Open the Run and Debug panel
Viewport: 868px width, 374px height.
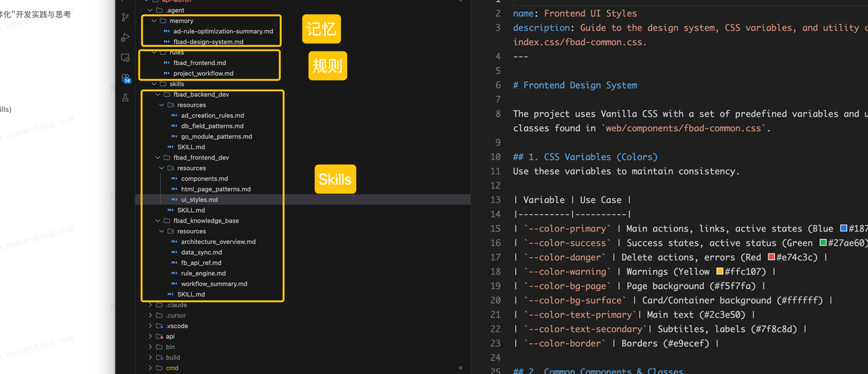[125, 37]
